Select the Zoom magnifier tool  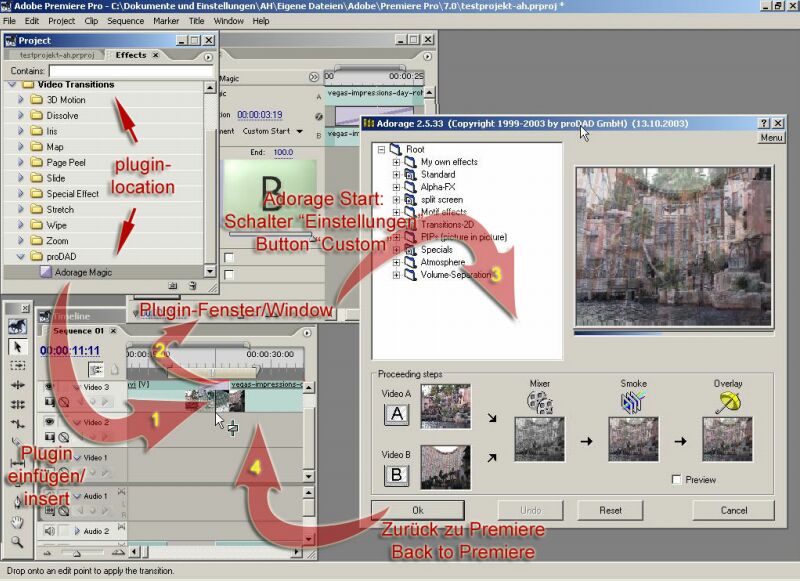(x=17, y=541)
